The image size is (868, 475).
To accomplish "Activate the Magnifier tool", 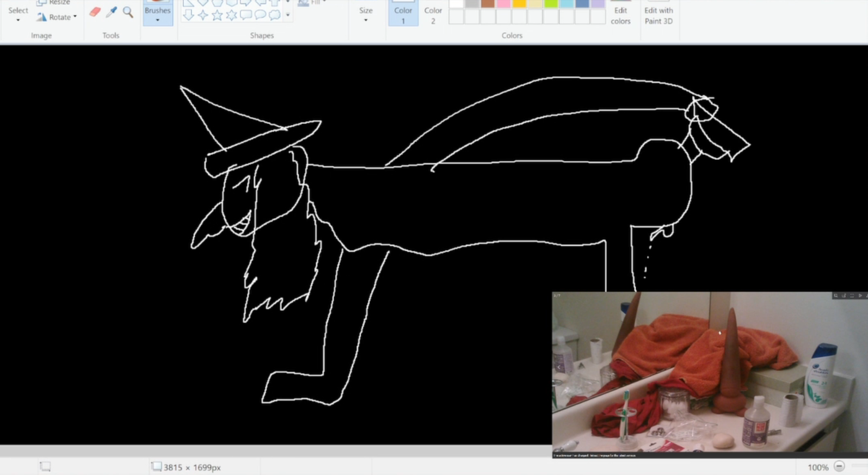I will point(128,12).
